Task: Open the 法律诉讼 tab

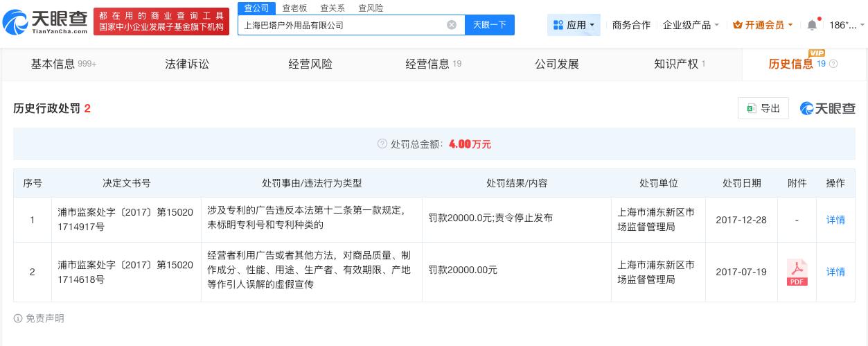Action: (x=187, y=64)
